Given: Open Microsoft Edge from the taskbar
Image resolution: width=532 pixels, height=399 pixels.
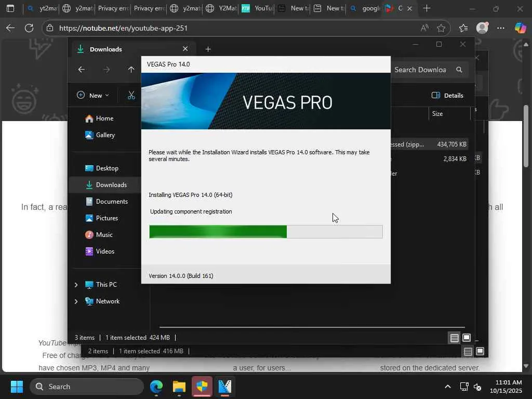Looking at the screenshot, I should (x=156, y=387).
